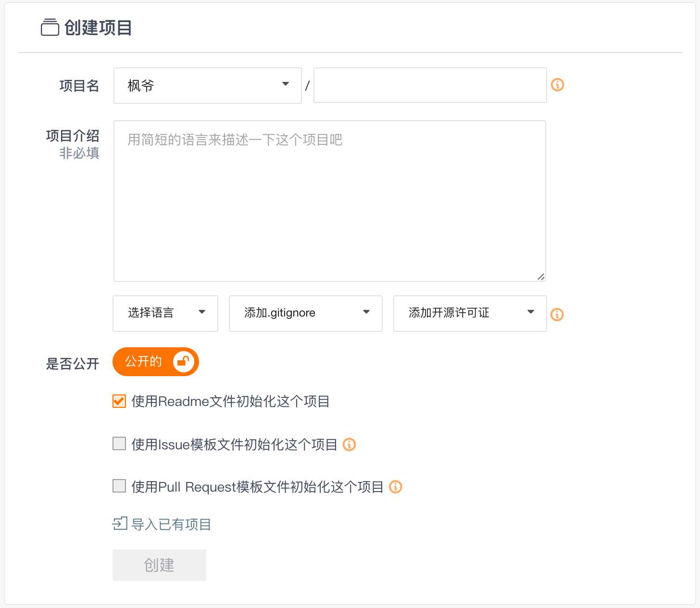This screenshot has width=700, height=608.
Task: Click info icon beside open-source license dropdown
Action: pyautogui.click(x=557, y=315)
